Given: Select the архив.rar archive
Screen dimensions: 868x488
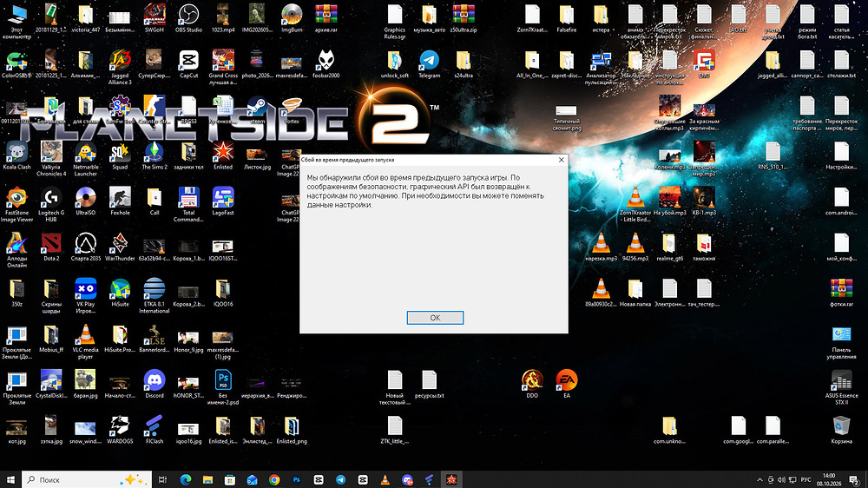Looking at the screenshot, I should (326, 18).
